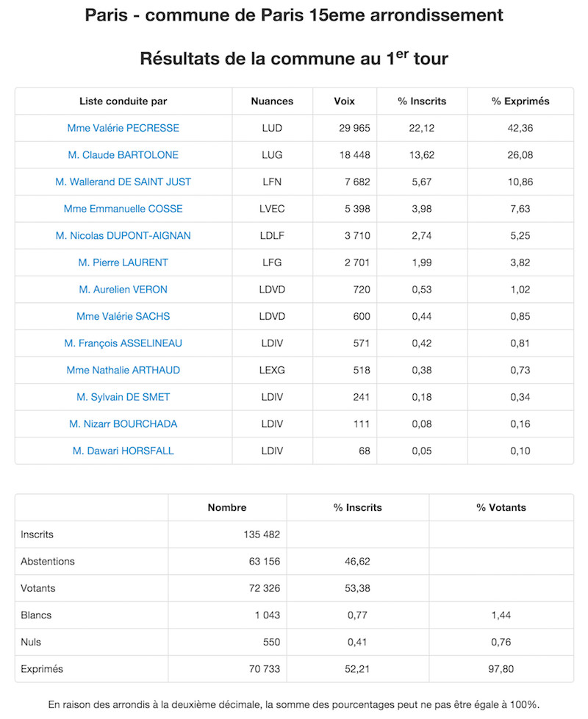588x719 pixels.
Task: Click the % Votants column header
Action: pos(501,507)
